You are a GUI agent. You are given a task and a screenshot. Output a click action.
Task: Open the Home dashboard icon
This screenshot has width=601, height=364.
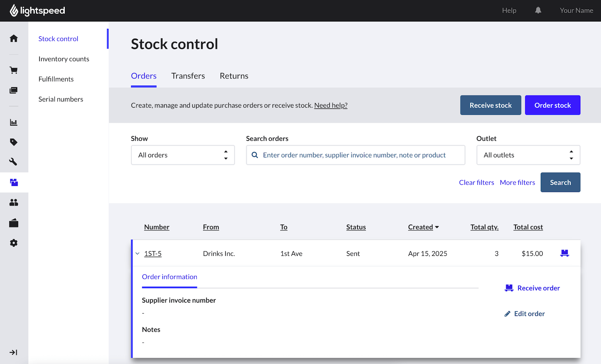pyautogui.click(x=14, y=38)
